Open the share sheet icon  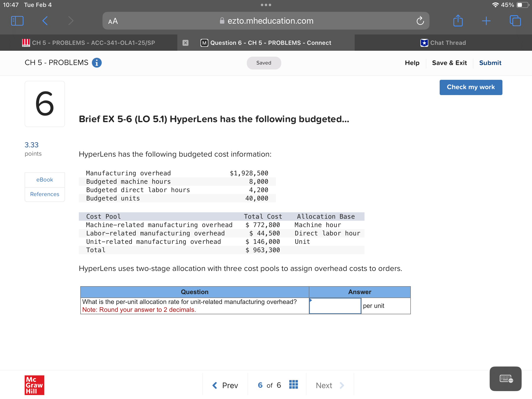click(458, 21)
